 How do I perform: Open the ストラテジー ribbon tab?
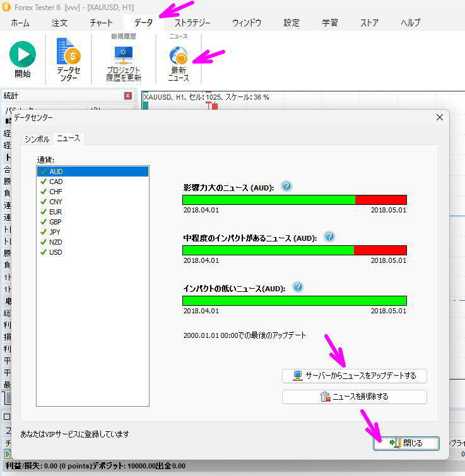[x=192, y=23]
